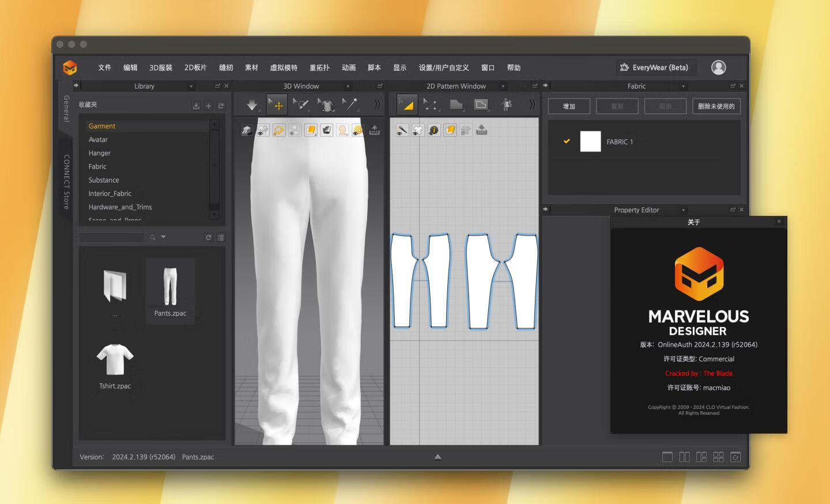Screen dimensions: 830x504
Task: Open the 3D Window panel dropdown menu
Action: point(348,86)
